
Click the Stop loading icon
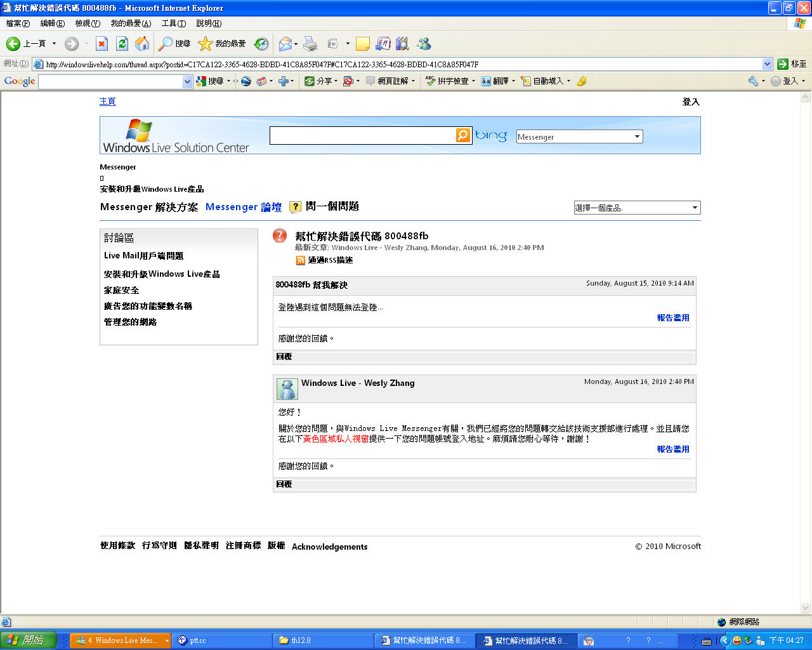click(x=101, y=44)
